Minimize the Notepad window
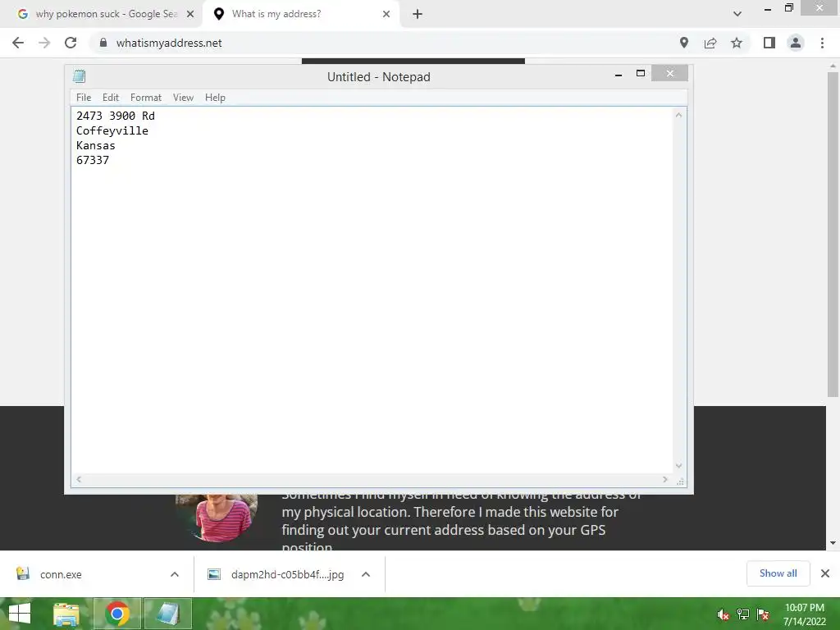 pos(619,74)
